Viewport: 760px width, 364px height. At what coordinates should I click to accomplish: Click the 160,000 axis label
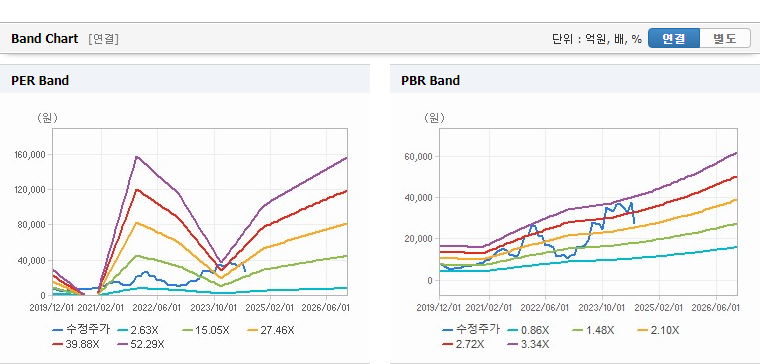pos(30,155)
